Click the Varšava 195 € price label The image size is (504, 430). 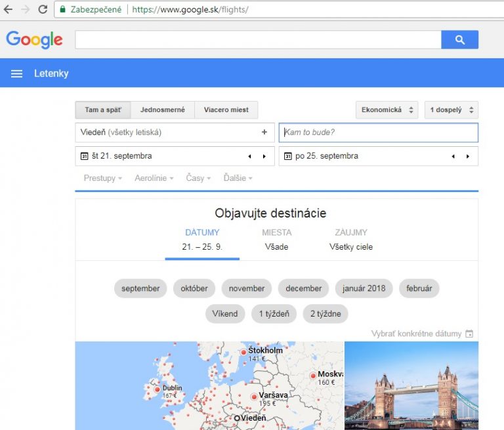coord(267,403)
